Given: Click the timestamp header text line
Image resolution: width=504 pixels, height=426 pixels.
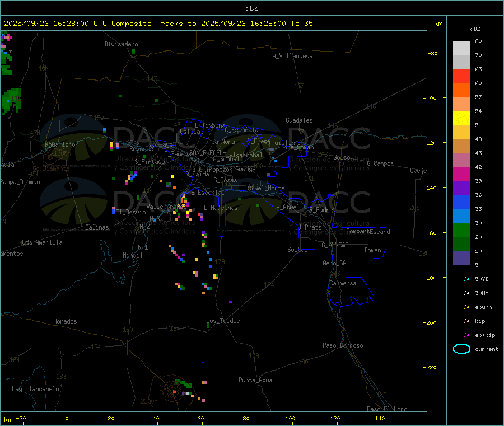Looking at the screenshot, I should click(x=158, y=24).
